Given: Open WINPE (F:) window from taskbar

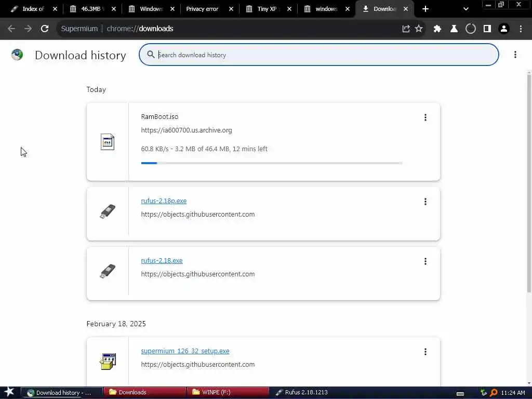Looking at the screenshot, I should [x=228, y=393].
